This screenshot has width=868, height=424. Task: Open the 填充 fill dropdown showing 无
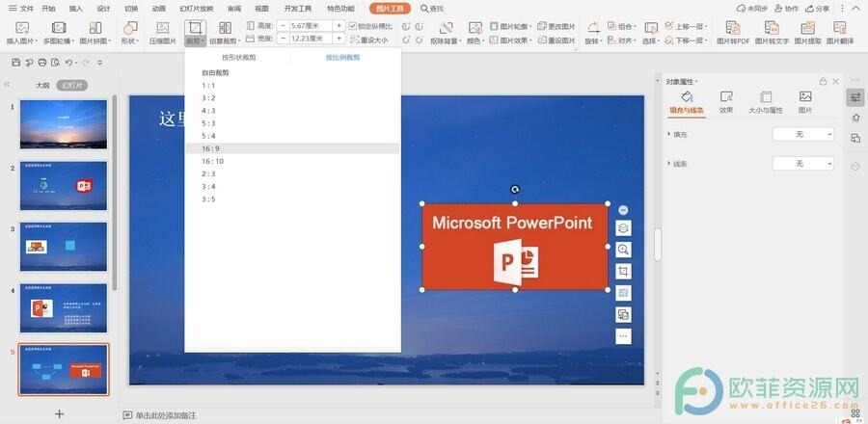click(x=802, y=134)
